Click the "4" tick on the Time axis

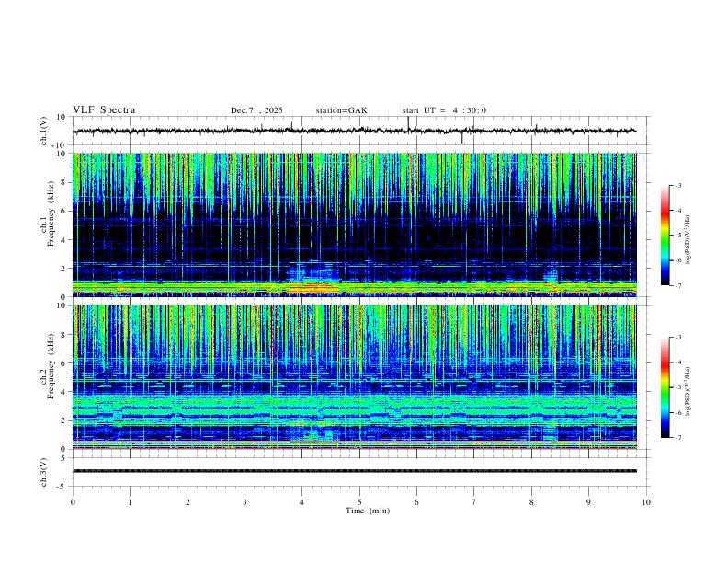[301, 502]
